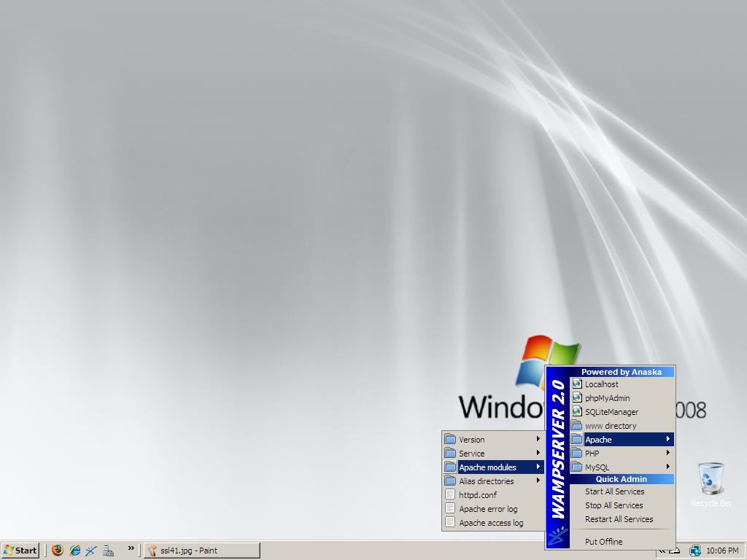Open the httpd.conf file entry
The height and width of the screenshot is (560, 747).
[x=478, y=495]
